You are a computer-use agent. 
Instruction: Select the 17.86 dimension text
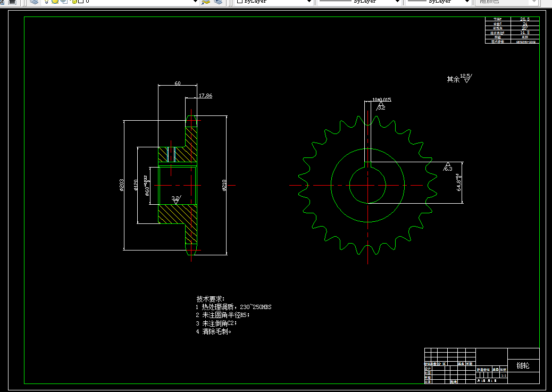coord(205,95)
